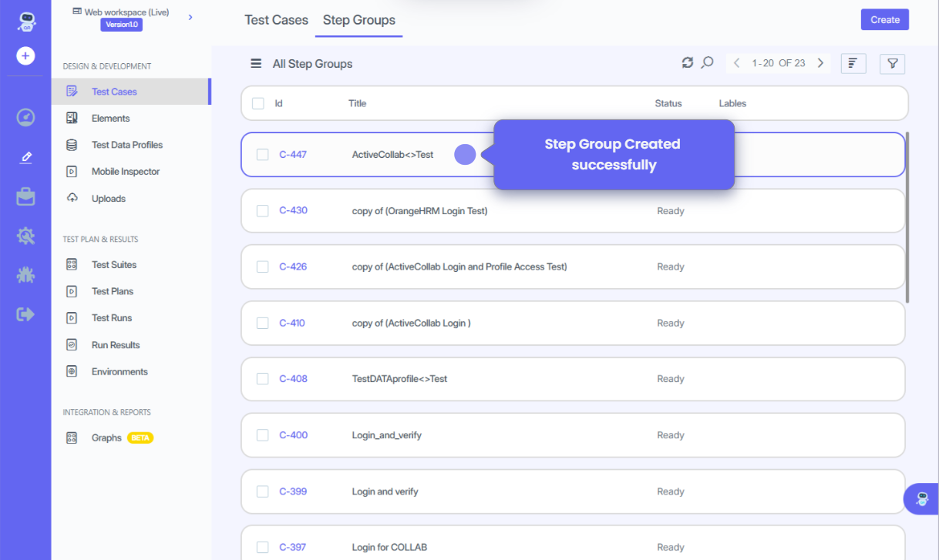Tick the checkbox for C-447 row
Image resolution: width=939 pixels, height=560 pixels.
pos(263,155)
